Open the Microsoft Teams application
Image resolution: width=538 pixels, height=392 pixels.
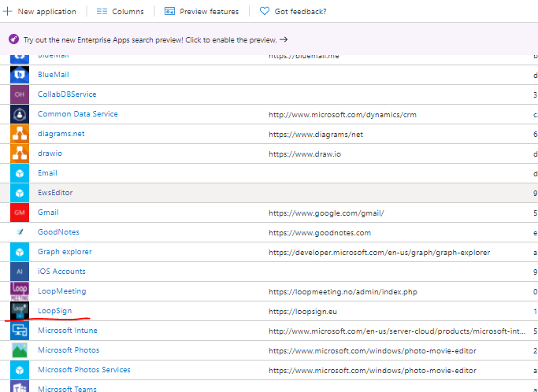point(67,389)
